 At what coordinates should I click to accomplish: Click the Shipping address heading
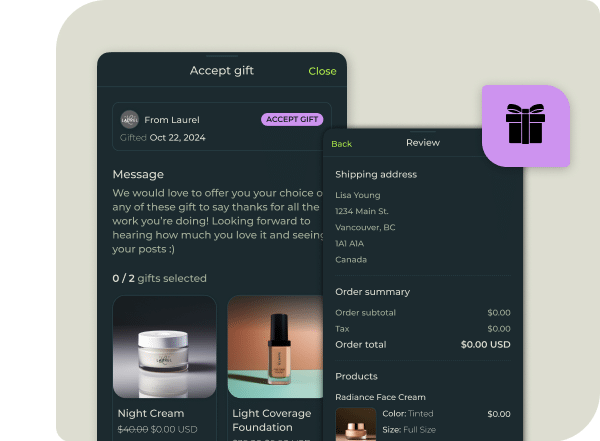376,175
